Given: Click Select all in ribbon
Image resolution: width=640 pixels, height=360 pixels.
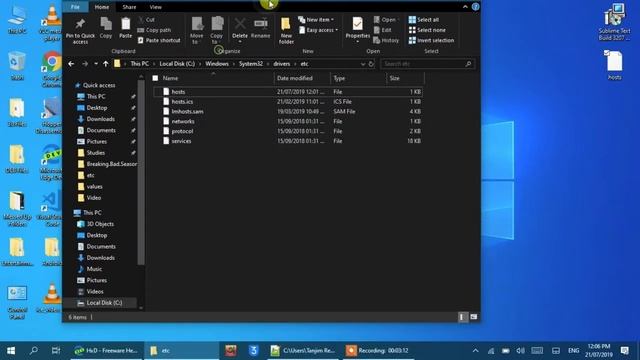Looking at the screenshot, I should [424, 20].
